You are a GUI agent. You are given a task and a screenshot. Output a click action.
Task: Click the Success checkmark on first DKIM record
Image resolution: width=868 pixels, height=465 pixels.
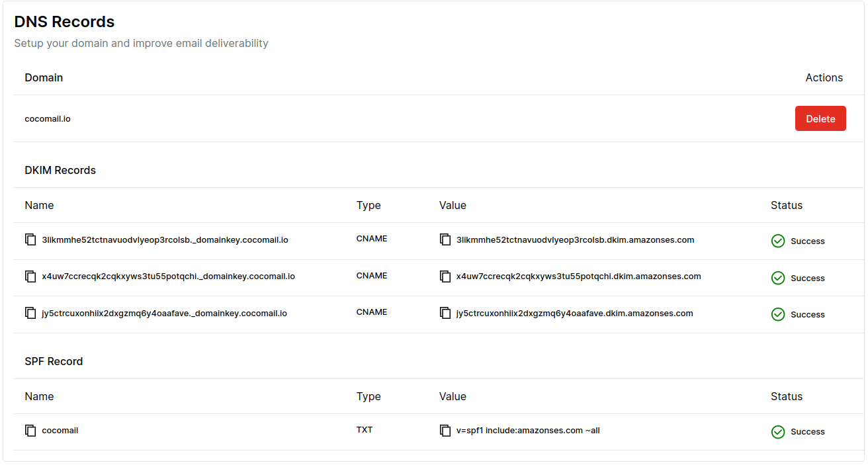point(778,241)
